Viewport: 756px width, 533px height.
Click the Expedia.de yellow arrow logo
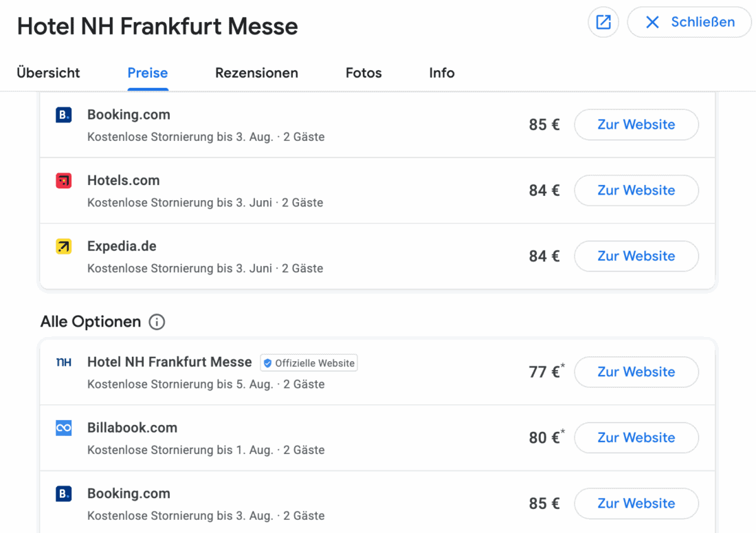tap(64, 246)
